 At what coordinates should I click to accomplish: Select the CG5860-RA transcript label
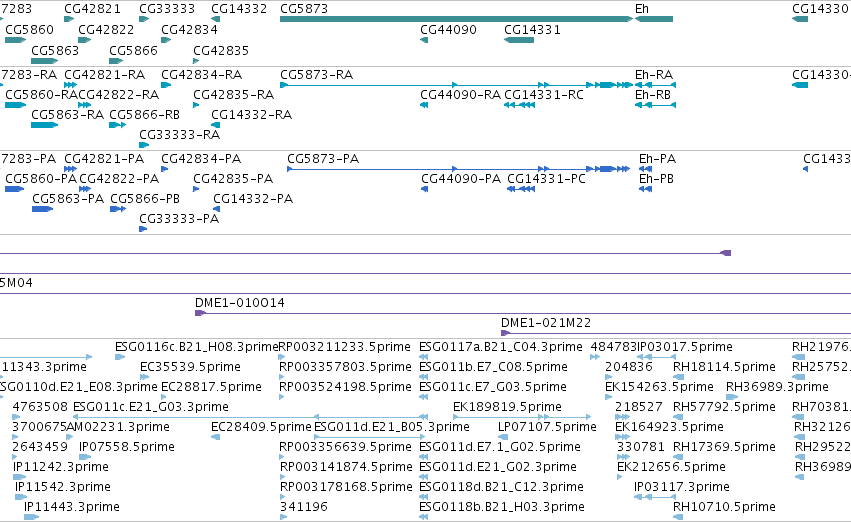click(x=41, y=95)
